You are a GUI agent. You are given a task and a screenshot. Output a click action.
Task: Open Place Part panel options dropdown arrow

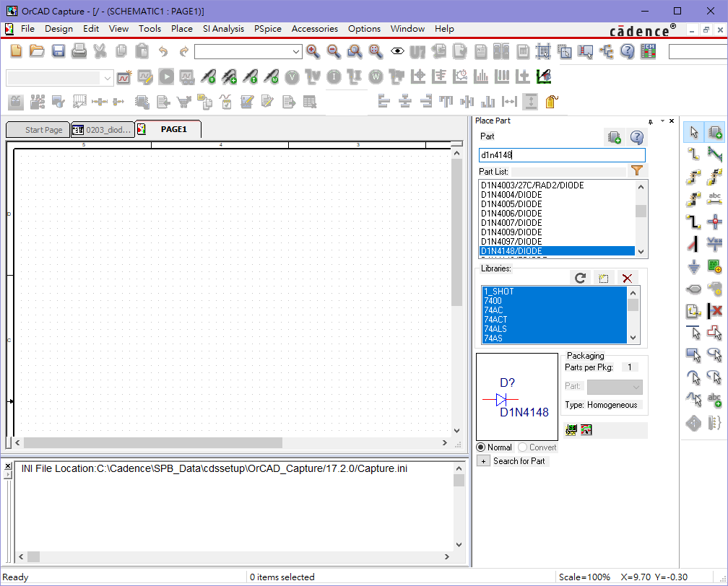click(662, 121)
